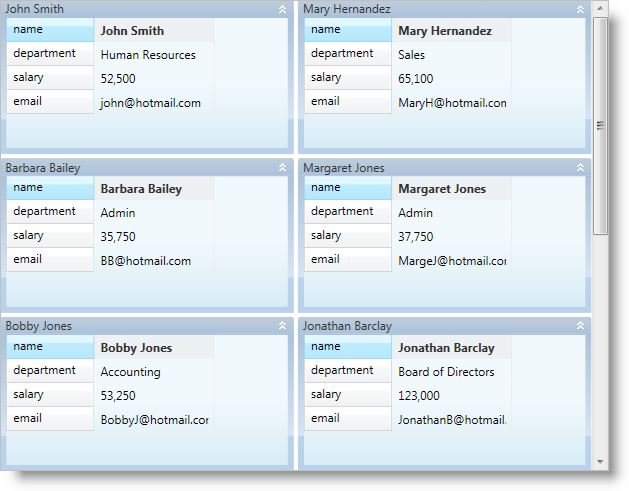The width and height of the screenshot is (629, 491).
Task: Click the vertical scrollbar thumb
Action: [x=600, y=125]
